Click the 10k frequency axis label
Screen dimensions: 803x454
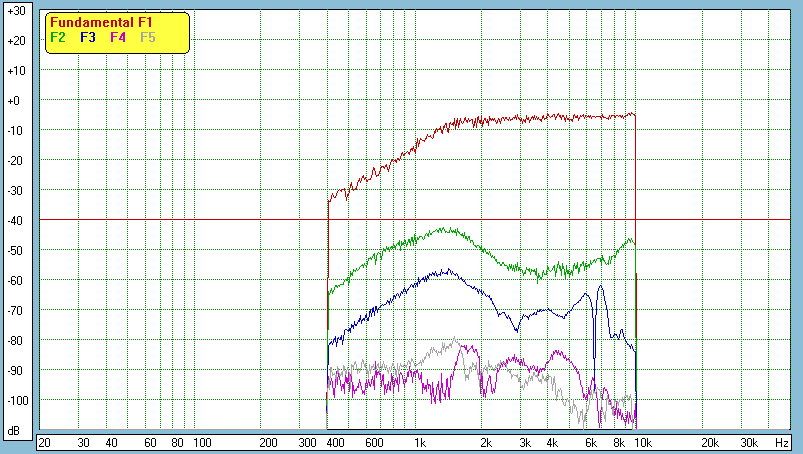[x=645, y=442]
